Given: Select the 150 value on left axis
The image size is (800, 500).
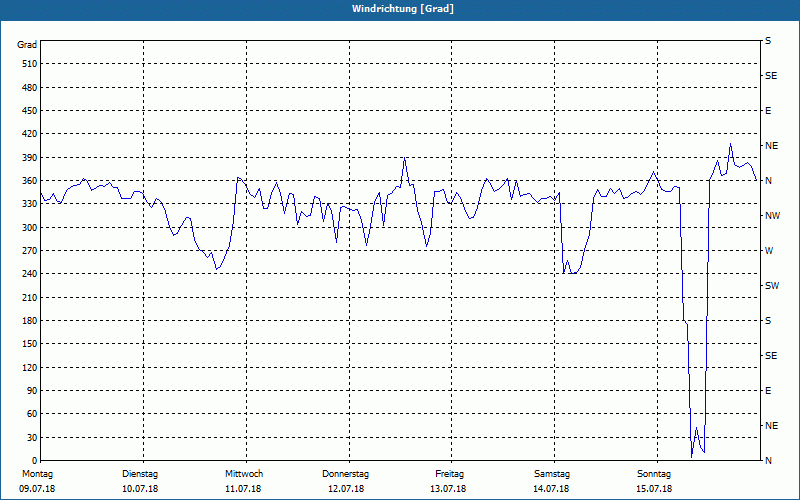Looking at the screenshot, I should [30, 344].
